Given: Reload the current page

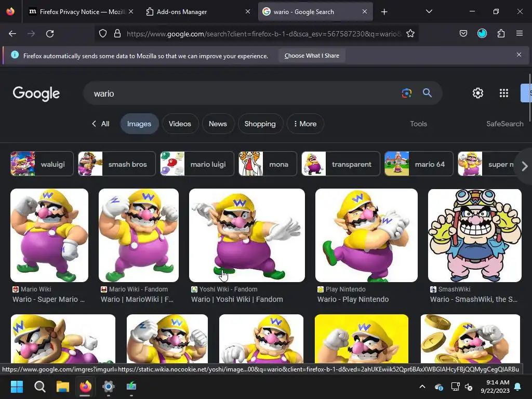Looking at the screenshot, I should tap(50, 34).
